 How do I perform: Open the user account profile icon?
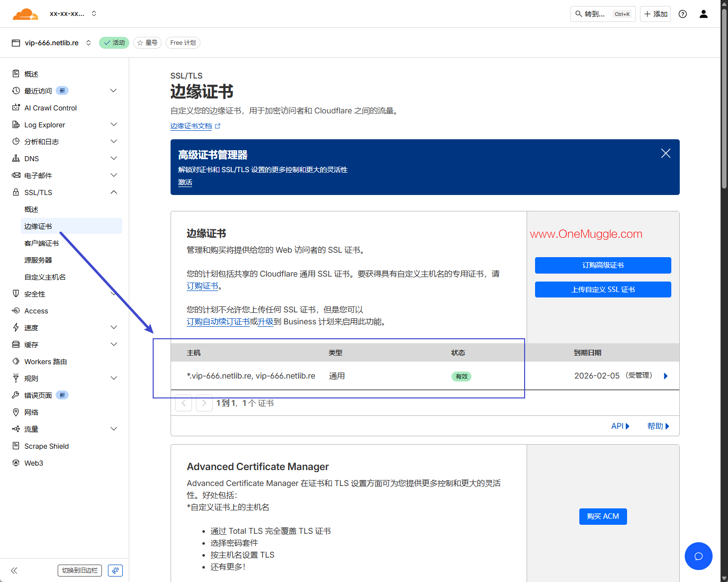(704, 14)
